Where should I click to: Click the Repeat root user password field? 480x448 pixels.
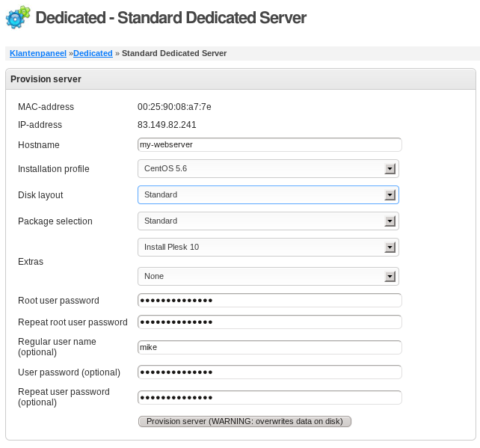270,322
